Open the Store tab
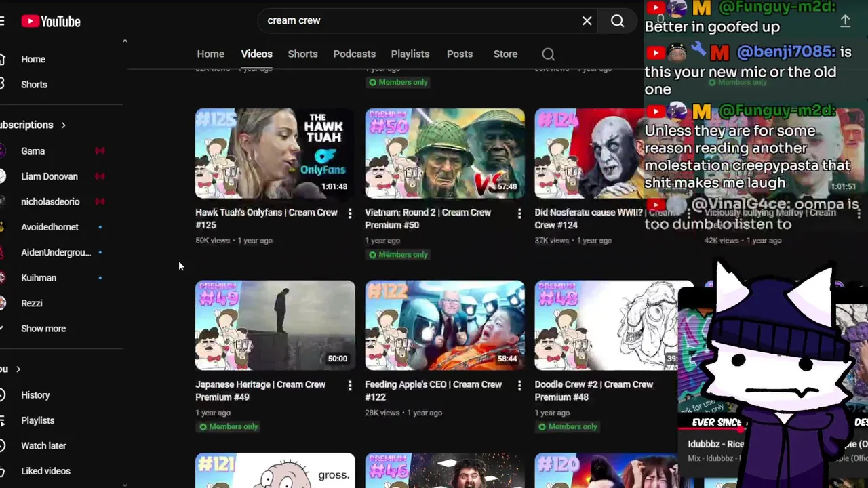The height and width of the screenshot is (488, 868). tap(505, 54)
